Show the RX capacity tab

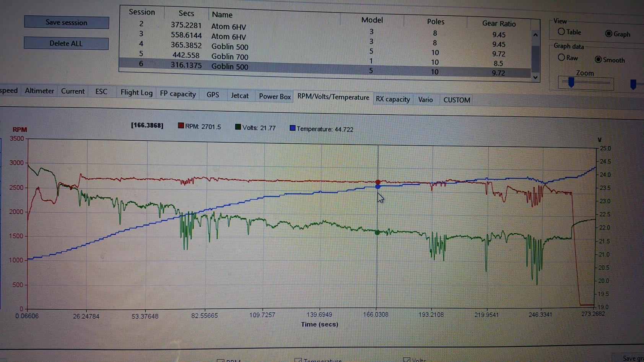[392, 99]
